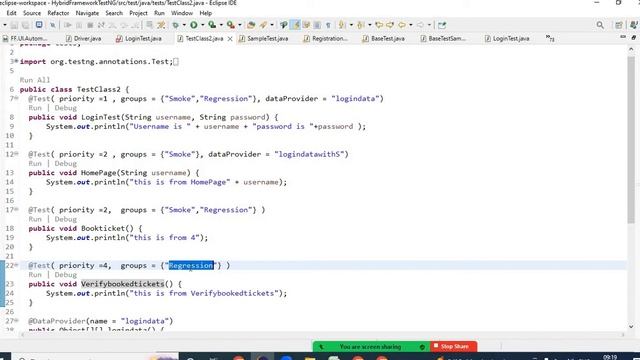
Task: Click the vertical scrollbar thumb in the editor
Action: pos(631,139)
